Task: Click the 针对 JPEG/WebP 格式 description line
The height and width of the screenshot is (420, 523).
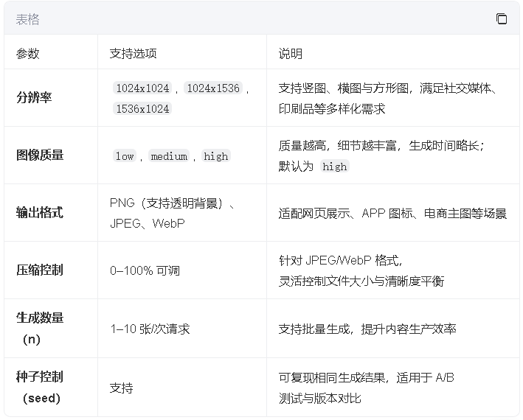Action: pos(341,260)
